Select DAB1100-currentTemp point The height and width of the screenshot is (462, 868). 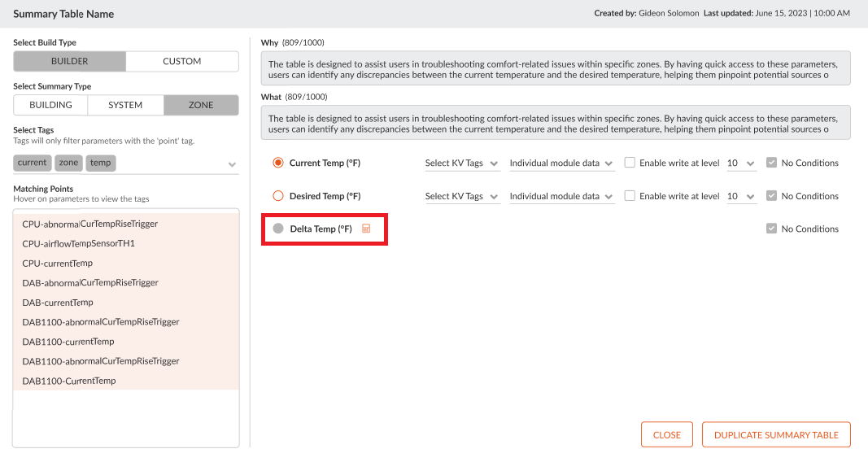(126, 342)
